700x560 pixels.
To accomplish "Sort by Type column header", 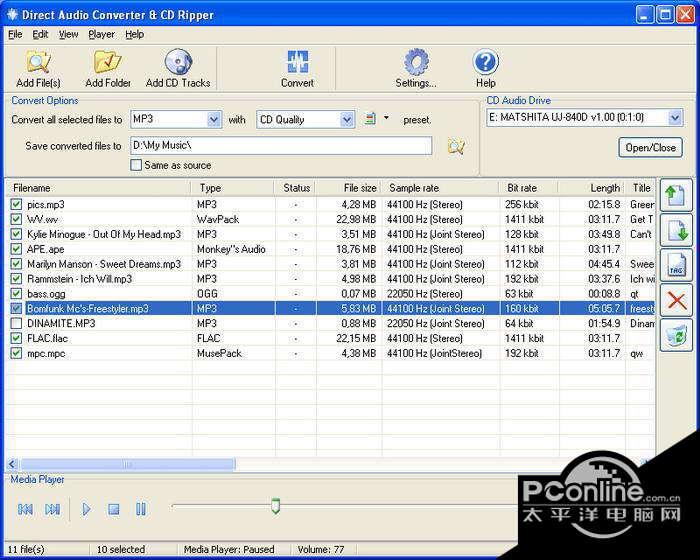I will click(x=233, y=188).
